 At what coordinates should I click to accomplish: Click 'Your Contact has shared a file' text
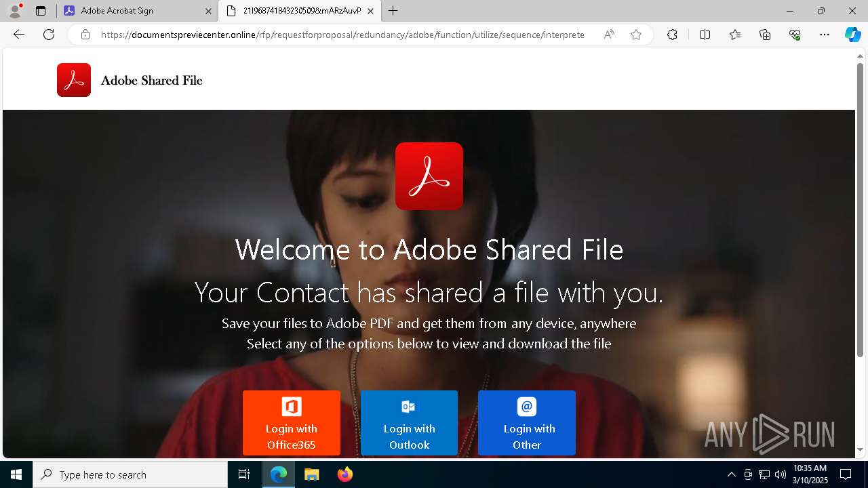(x=429, y=293)
